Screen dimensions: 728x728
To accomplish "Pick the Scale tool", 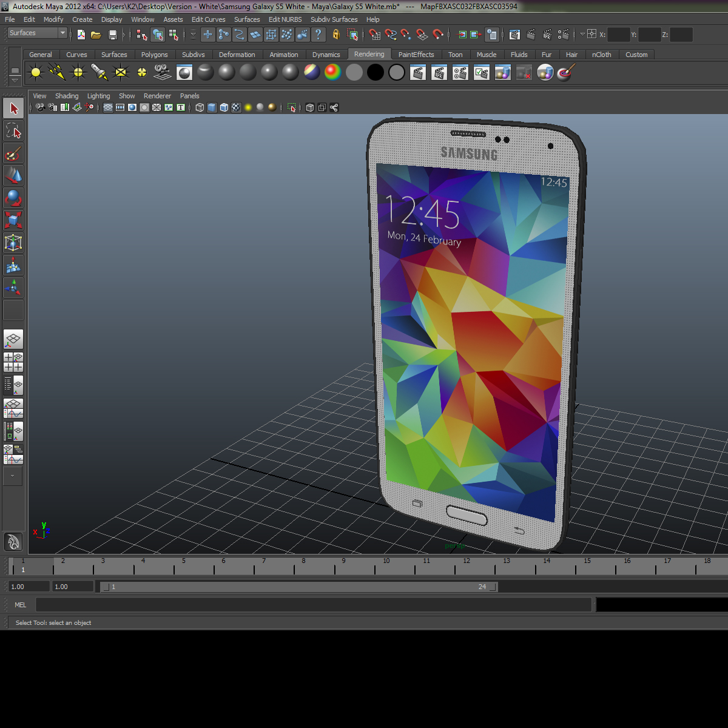I will [13, 220].
